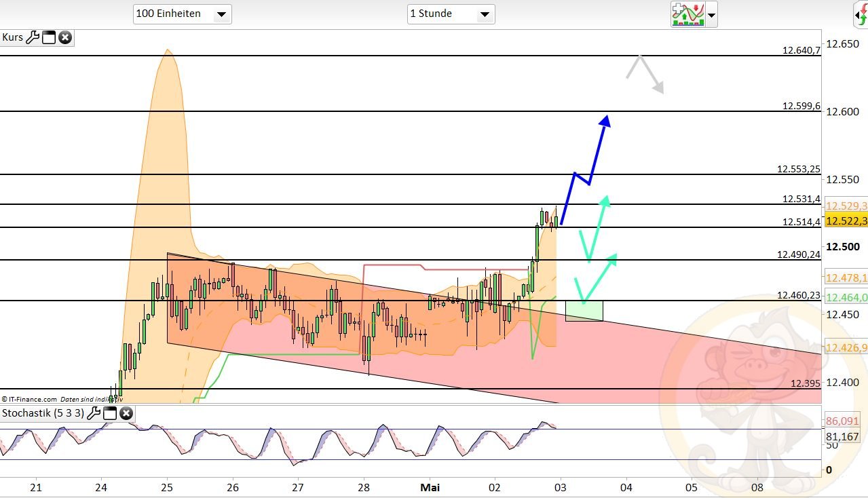The image size is (868, 498).
Task: Select the Stochastik (5 3 3) panel title
Action: click(42, 413)
